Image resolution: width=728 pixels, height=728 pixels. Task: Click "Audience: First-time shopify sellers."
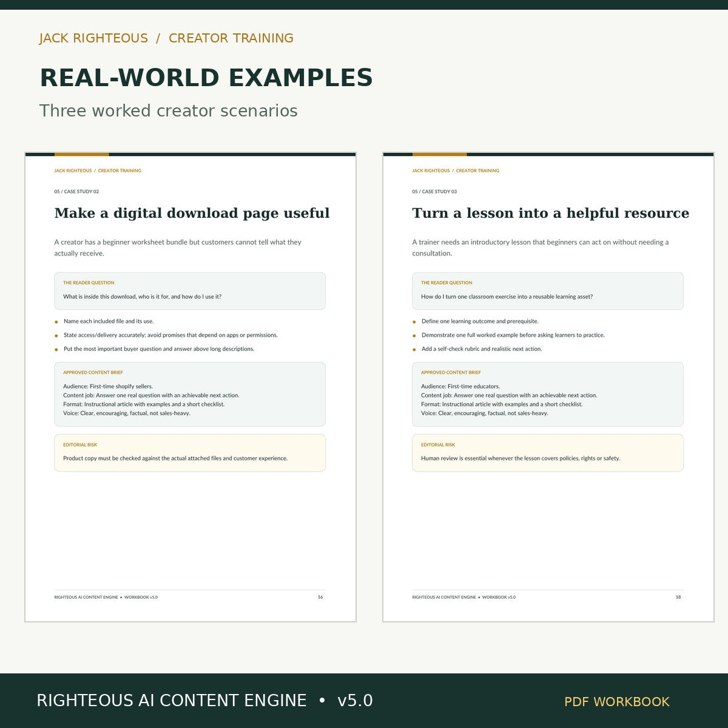[108, 386]
